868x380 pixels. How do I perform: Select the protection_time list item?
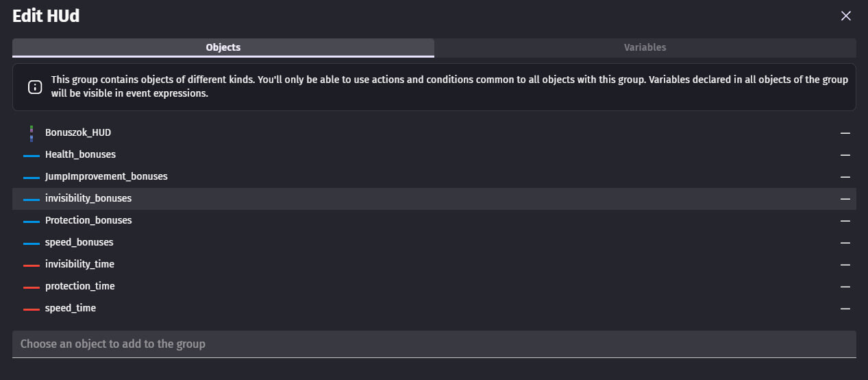coord(434,287)
